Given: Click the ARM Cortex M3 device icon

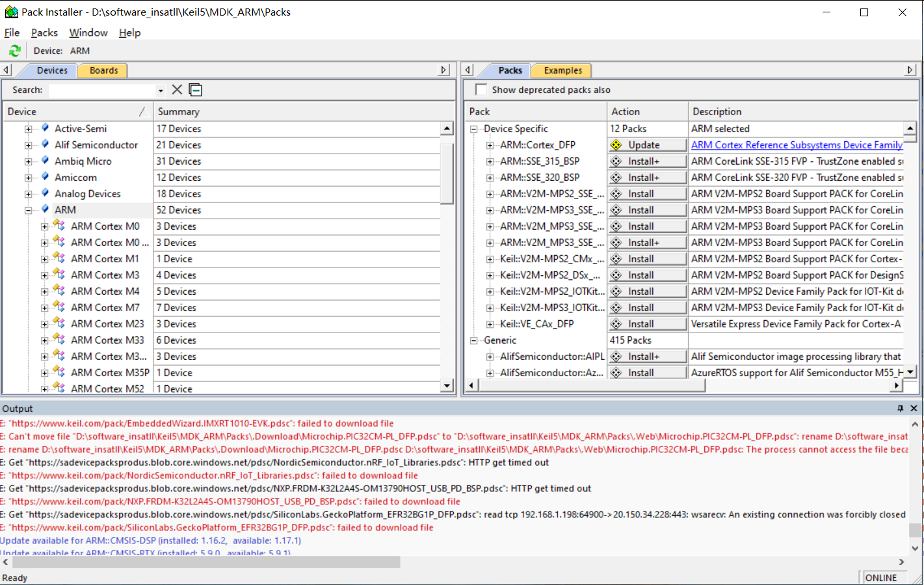Looking at the screenshot, I should point(59,274).
